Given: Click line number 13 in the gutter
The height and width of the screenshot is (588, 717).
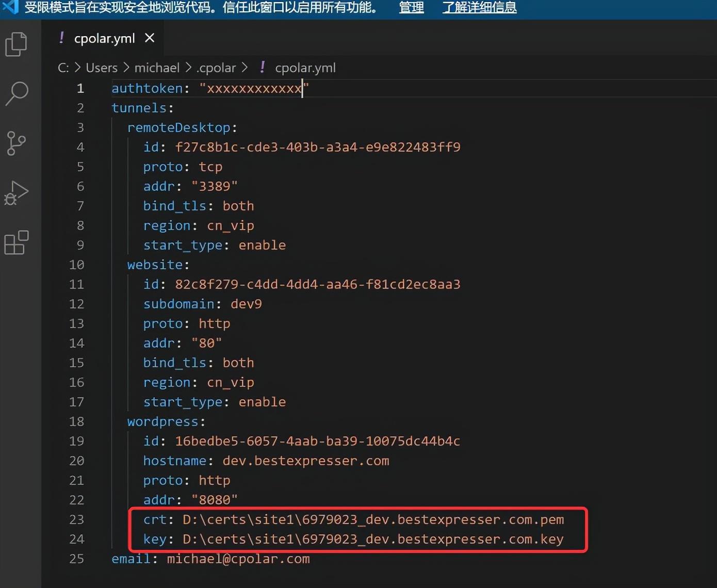Looking at the screenshot, I should point(77,323).
